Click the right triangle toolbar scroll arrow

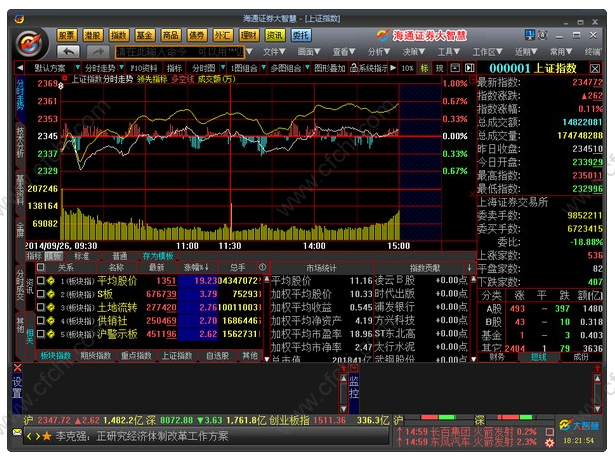coord(393,68)
